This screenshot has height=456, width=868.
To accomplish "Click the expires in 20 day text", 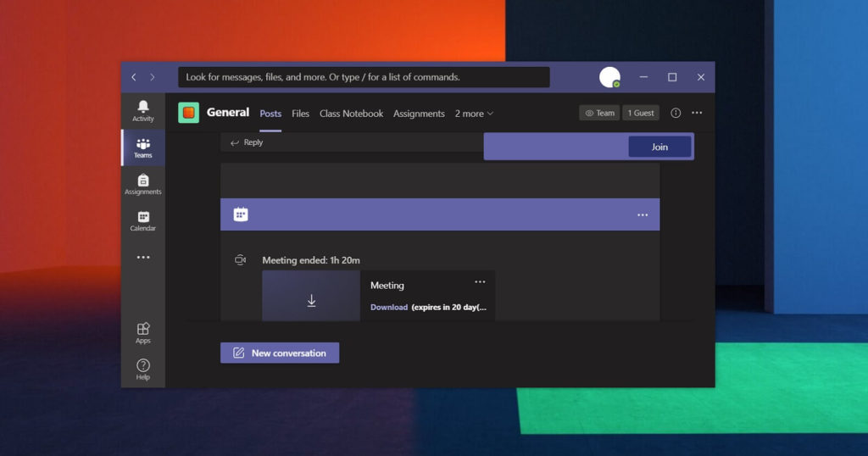I will pos(449,307).
